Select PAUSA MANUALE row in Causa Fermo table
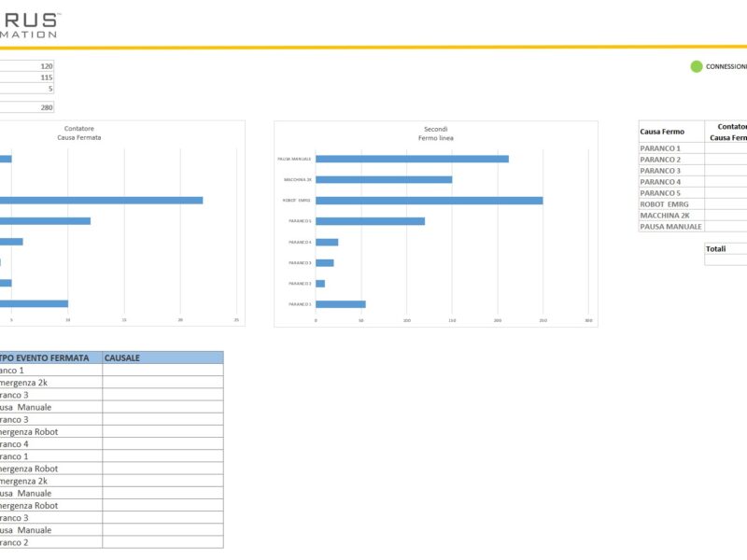This screenshot has height=560, width=747. coord(671,227)
